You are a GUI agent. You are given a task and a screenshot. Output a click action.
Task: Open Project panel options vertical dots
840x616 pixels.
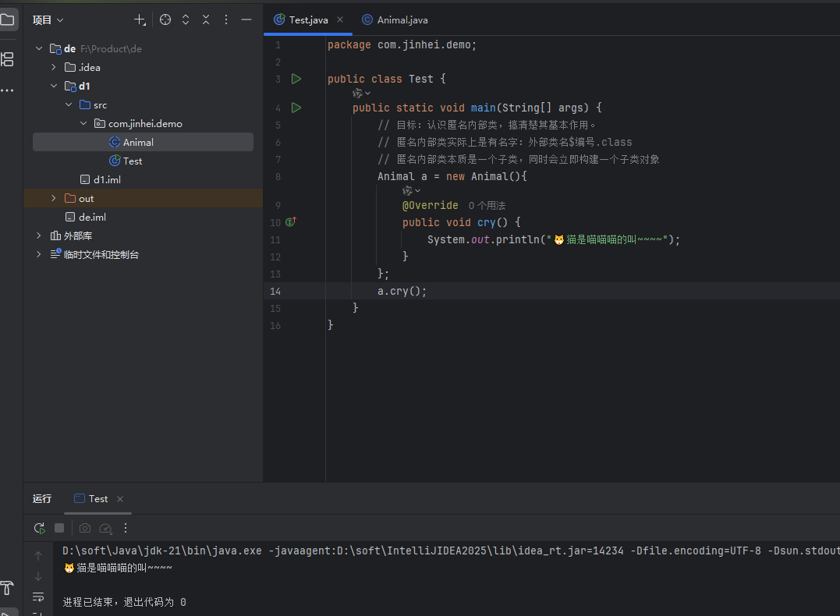click(x=226, y=19)
